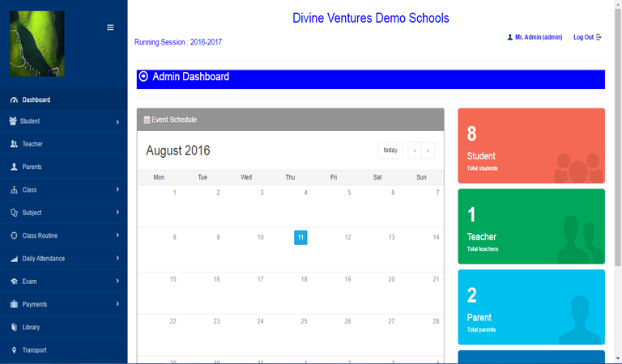Select the highlighted date 11 in calendar
The height and width of the screenshot is (364, 622).
(x=300, y=237)
